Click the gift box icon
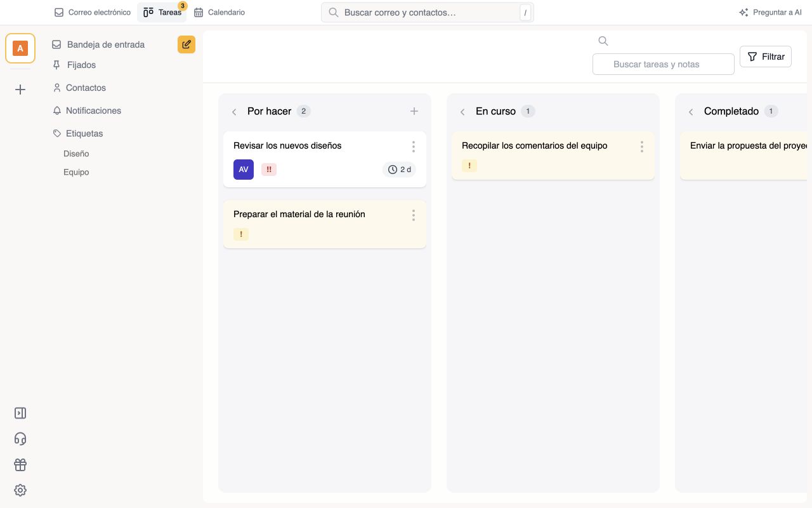The width and height of the screenshot is (812, 508). (x=20, y=465)
